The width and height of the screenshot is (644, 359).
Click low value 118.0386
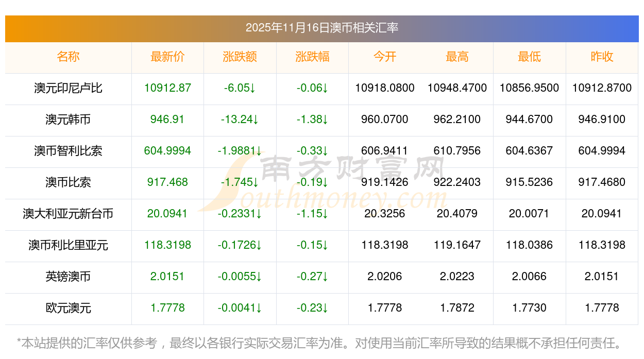point(530,245)
